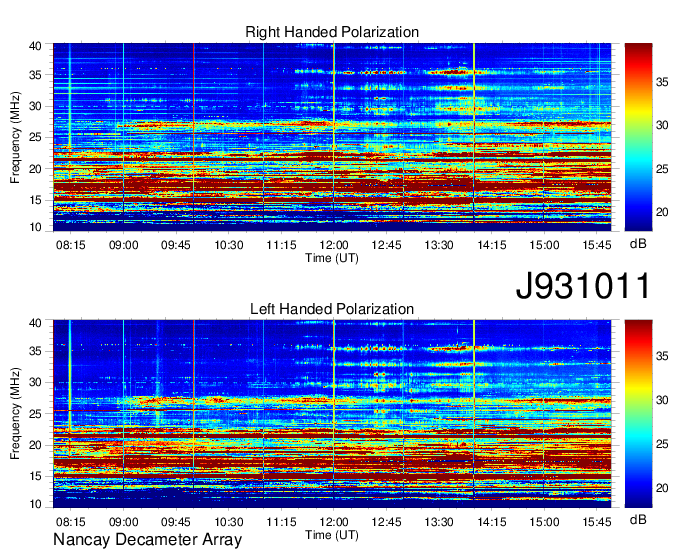The image size is (680, 552).
Task: Click the 08:15 tick label on upper plot
Action: [71, 245]
